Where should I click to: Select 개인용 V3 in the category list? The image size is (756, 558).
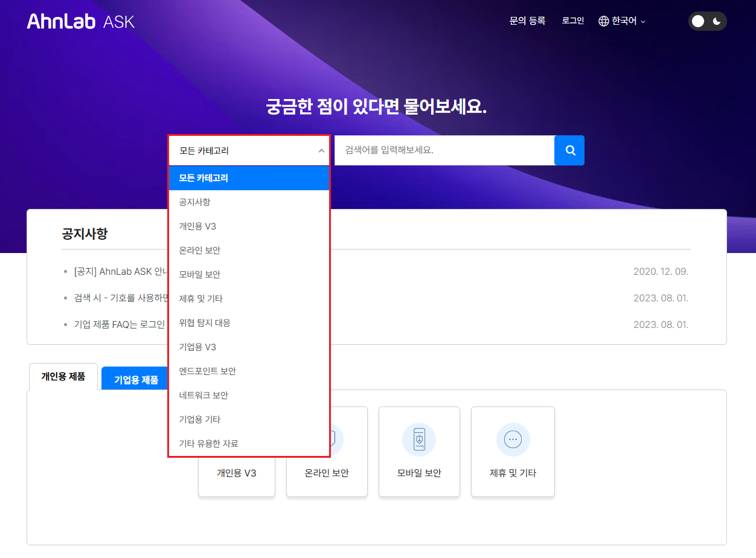point(249,226)
